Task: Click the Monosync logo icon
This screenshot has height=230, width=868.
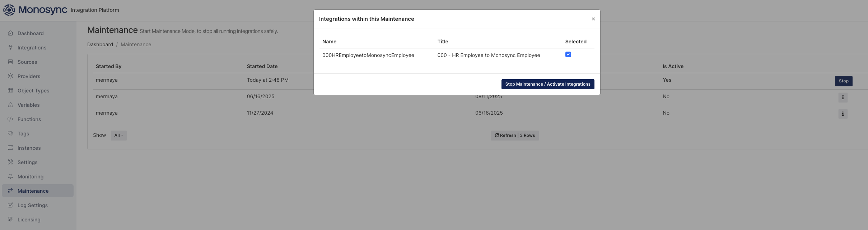Action: pyautogui.click(x=9, y=10)
